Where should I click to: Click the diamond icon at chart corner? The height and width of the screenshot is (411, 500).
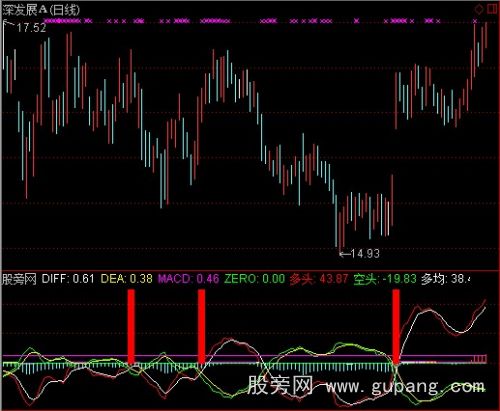[x=479, y=9]
